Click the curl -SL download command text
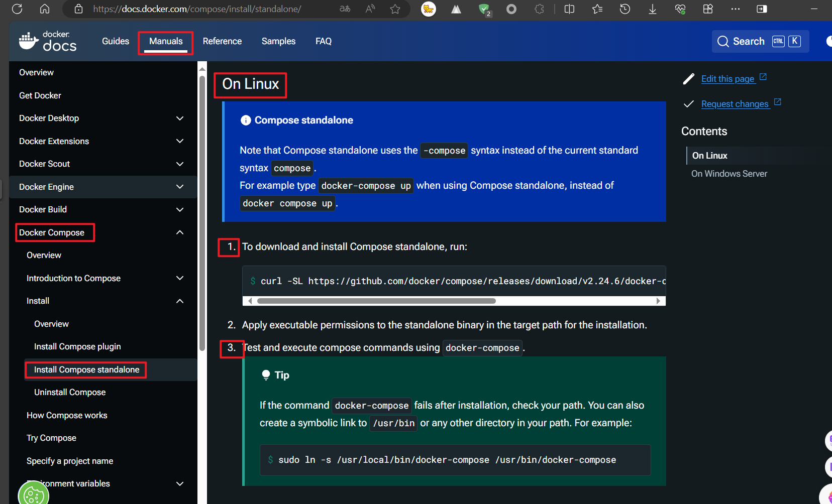The height and width of the screenshot is (504, 832). coord(463,281)
